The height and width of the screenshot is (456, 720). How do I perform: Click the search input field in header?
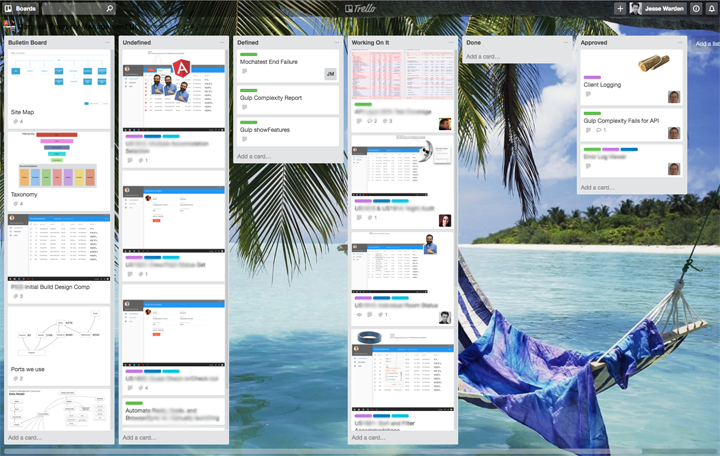pos(79,8)
